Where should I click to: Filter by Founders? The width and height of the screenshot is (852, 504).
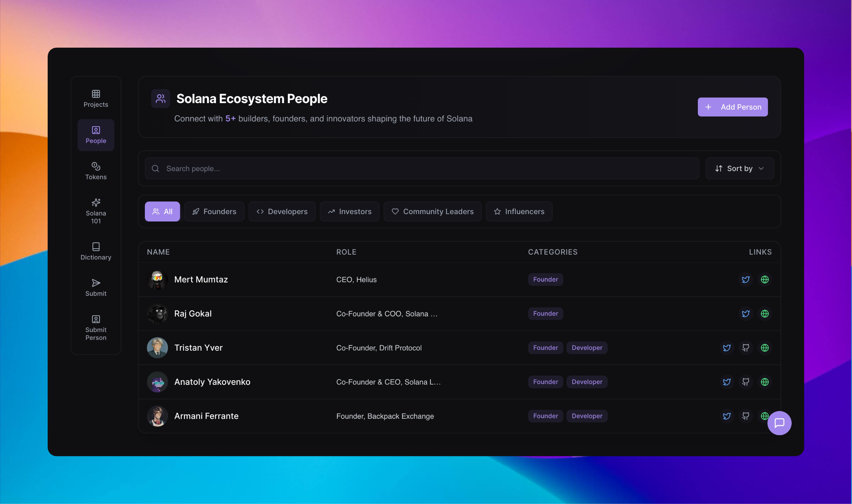click(214, 211)
